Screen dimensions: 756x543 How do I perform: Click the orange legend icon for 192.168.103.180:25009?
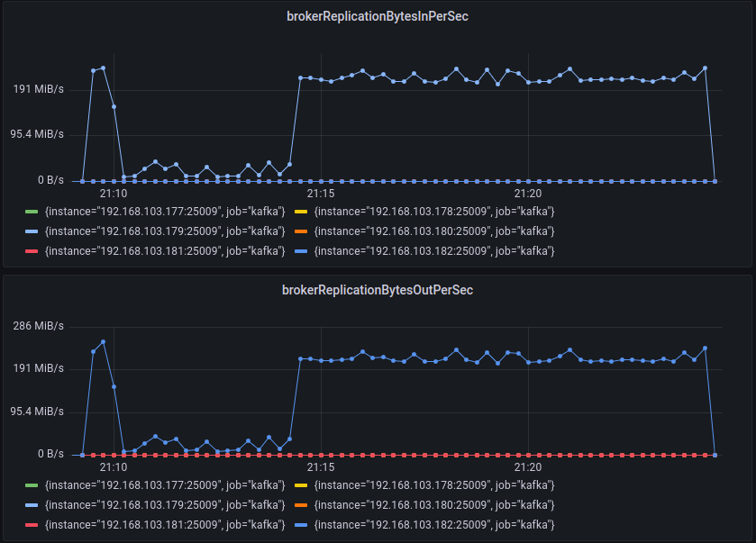pos(303,231)
